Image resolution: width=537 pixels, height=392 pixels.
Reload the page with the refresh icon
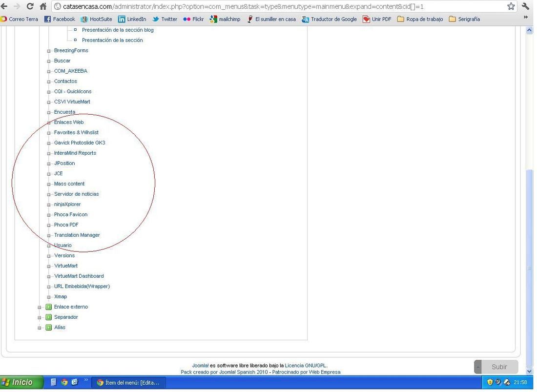[x=30, y=6]
